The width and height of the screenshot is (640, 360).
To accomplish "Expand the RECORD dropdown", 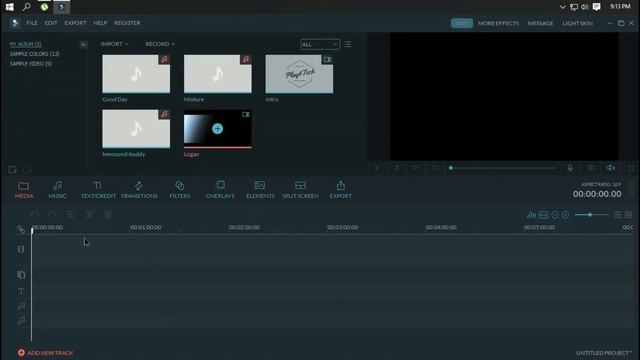I will tap(160, 44).
